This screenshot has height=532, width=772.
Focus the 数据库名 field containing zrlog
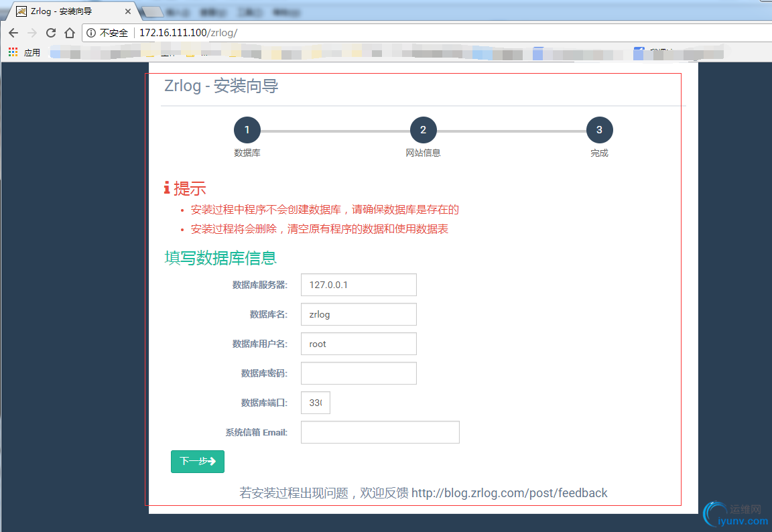pos(359,314)
